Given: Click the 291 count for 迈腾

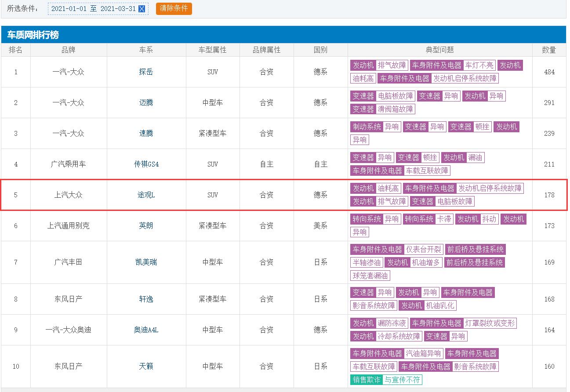Looking at the screenshot, I should (x=549, y=103).
